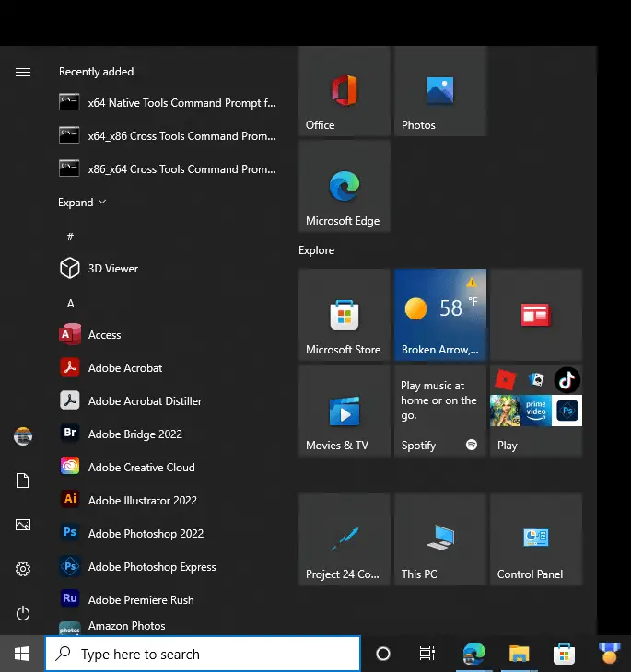Screen dimensions: 631x672
Task: Open Adobe Acrobat Distiller
Action: point(169,400)
